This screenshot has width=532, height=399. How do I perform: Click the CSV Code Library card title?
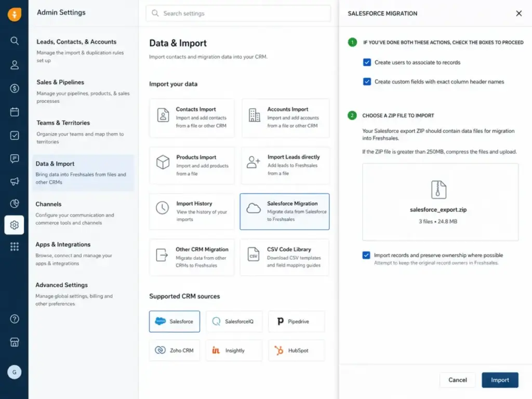pyautogui.click(x=289, y=249)
